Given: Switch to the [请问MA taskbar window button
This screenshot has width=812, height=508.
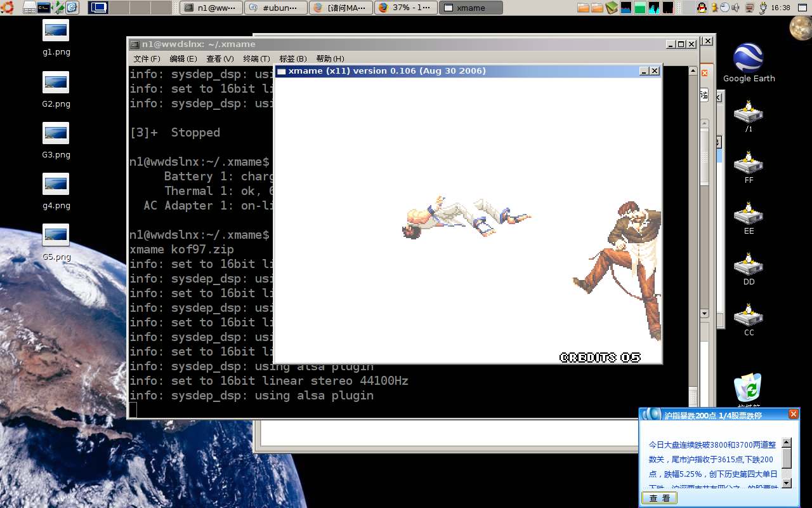Looking at the screenshot, I should point(341,8).
